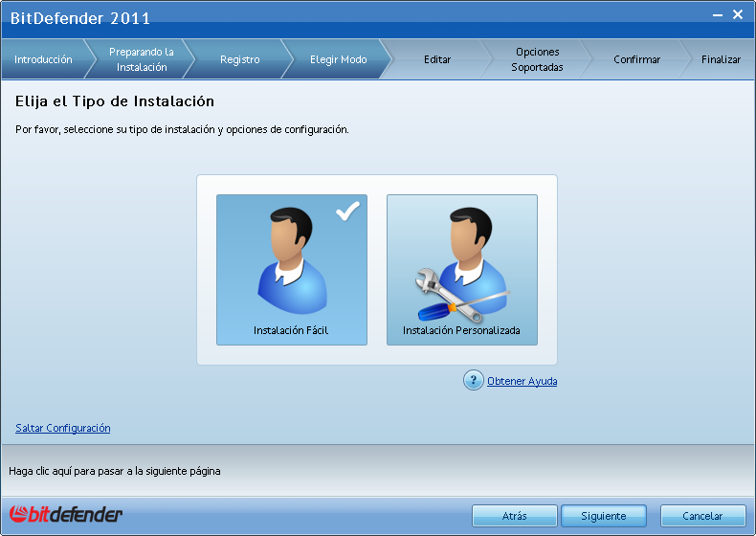Viewport: 756px width, 536px height.
Task: Cancel the installation with Cancelar
Action: tap(702, 516)
